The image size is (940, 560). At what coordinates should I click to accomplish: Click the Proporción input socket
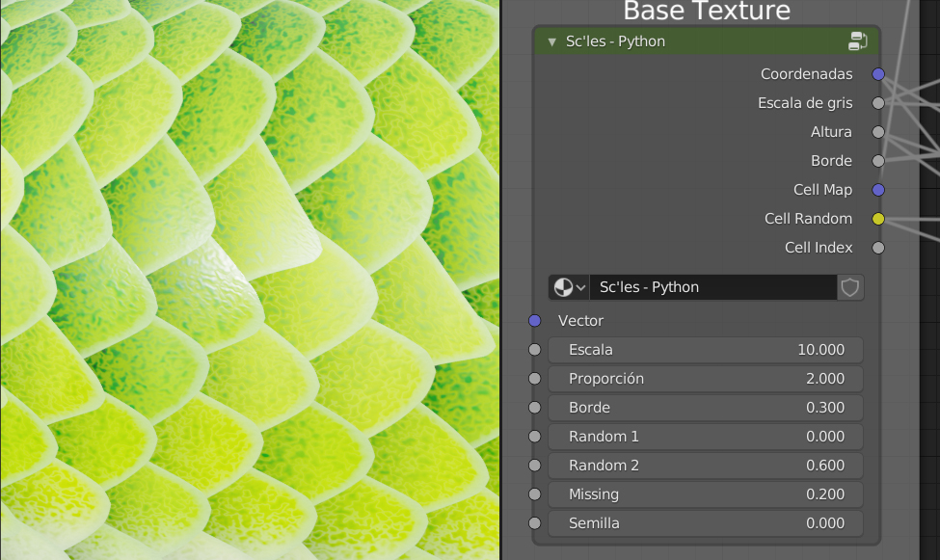pos(535,379)
